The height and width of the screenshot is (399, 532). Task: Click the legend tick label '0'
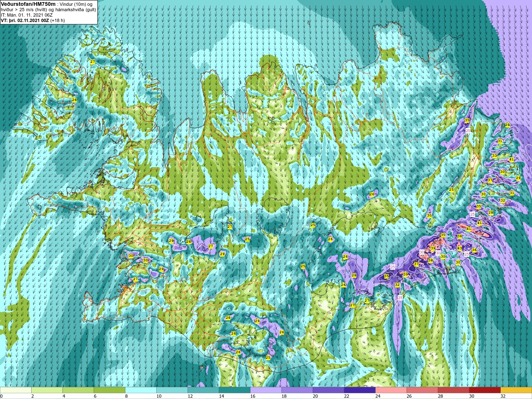[2, 396]
